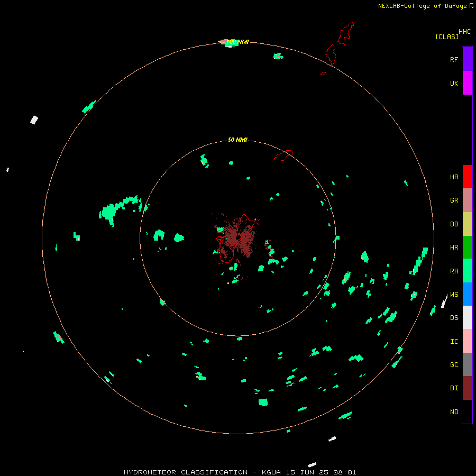
Task: Click the HA red legend swatch
Action: coord(467,177)
